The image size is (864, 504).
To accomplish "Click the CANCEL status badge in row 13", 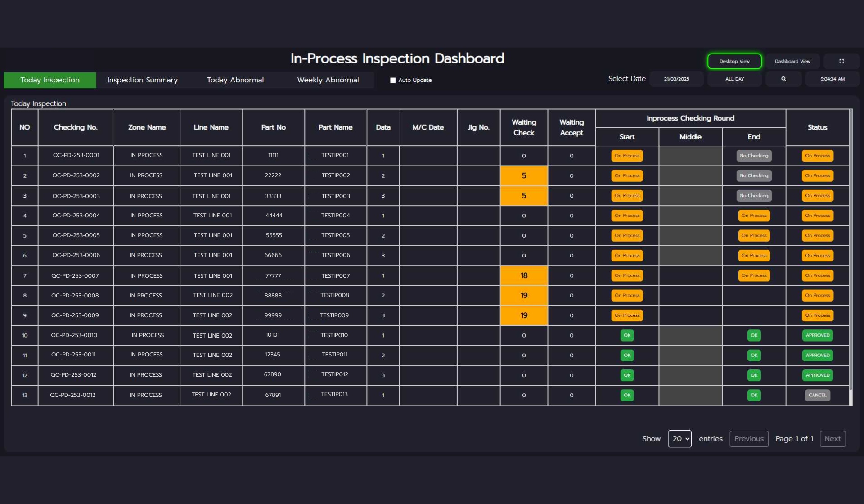I will click(817, 395).
